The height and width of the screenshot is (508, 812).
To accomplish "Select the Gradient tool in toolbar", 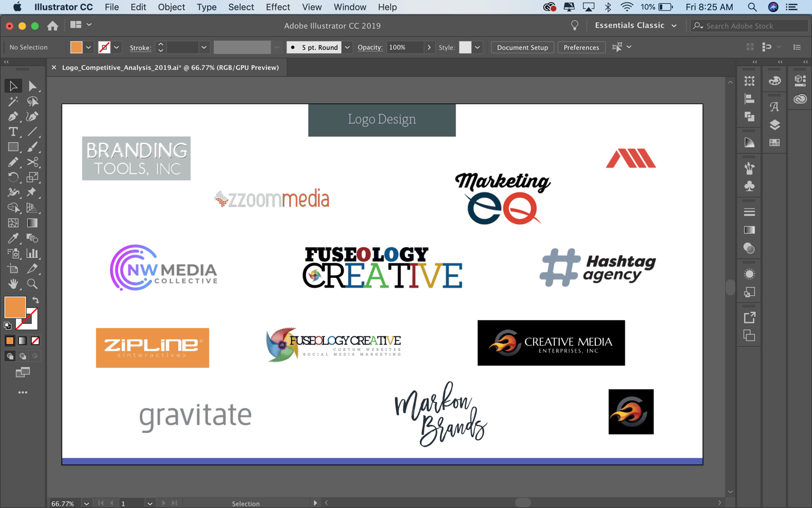I will pyautogui.click(x=33, y=223).
